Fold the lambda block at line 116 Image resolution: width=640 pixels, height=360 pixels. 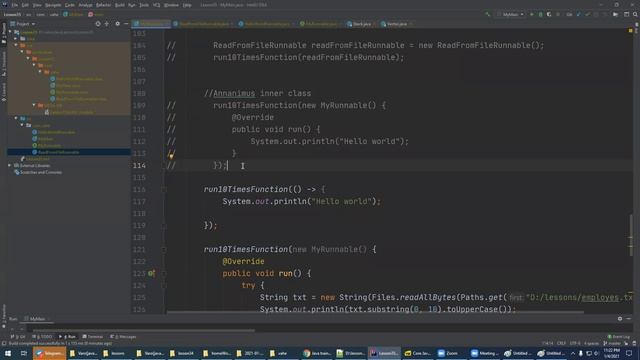point(164,189)
